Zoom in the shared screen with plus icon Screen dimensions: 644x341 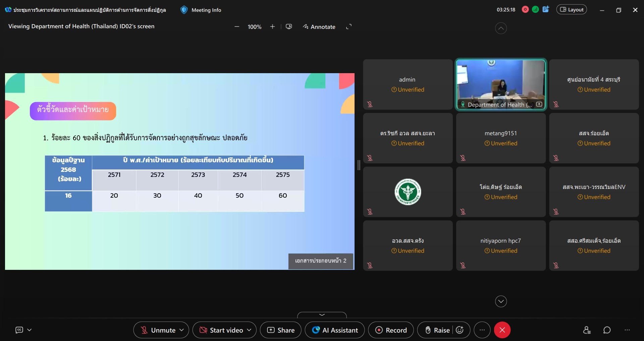pos(272,27)
